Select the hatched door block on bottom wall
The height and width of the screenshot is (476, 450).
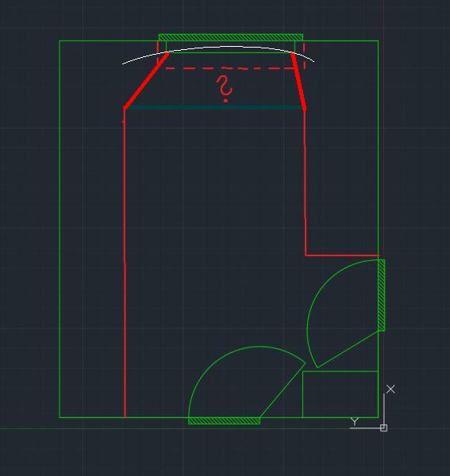click(x=224, y=420)
